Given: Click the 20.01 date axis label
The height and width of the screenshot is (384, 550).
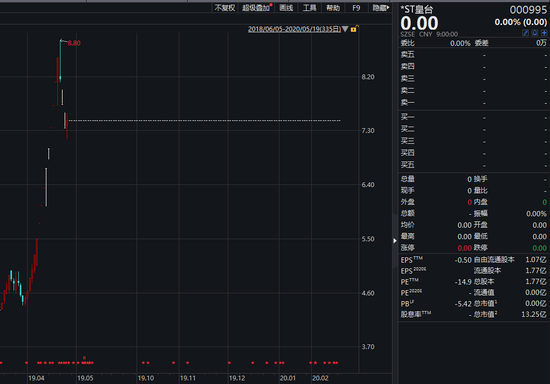Looking at the screenshot, I should click(x=287, y=378).
